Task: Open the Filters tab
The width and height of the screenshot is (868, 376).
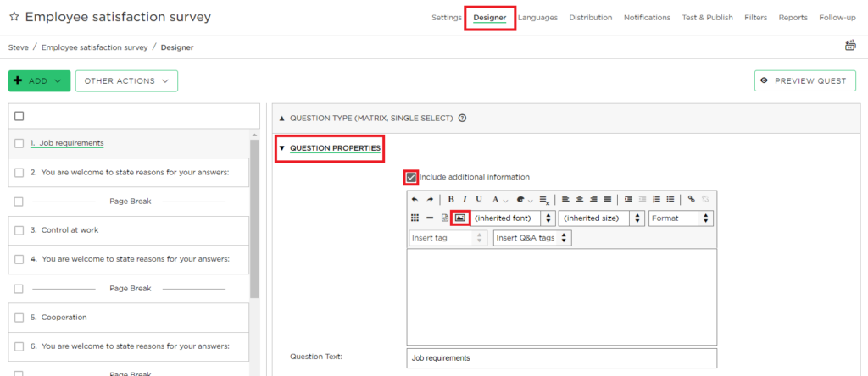Action: click(x=755, y=18)
